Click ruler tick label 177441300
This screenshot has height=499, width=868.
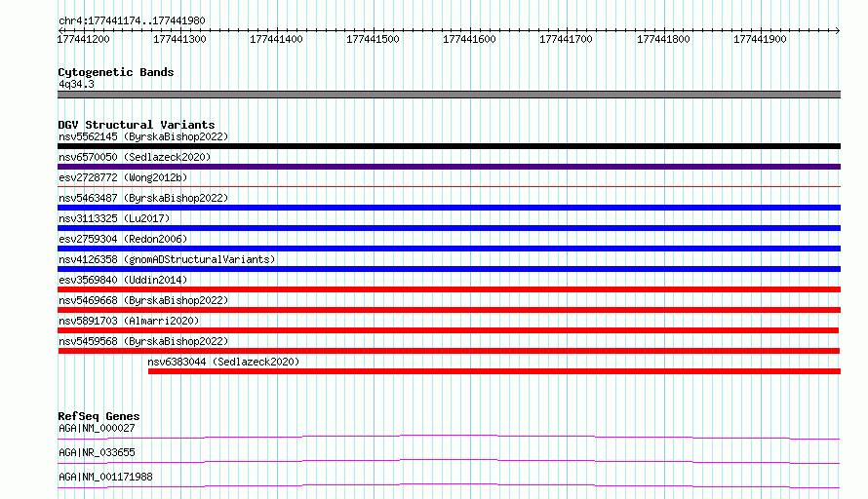tap(179, 39)
